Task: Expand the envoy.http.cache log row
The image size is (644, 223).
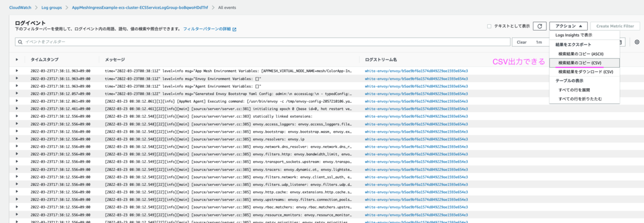Action: coord(17,191)
